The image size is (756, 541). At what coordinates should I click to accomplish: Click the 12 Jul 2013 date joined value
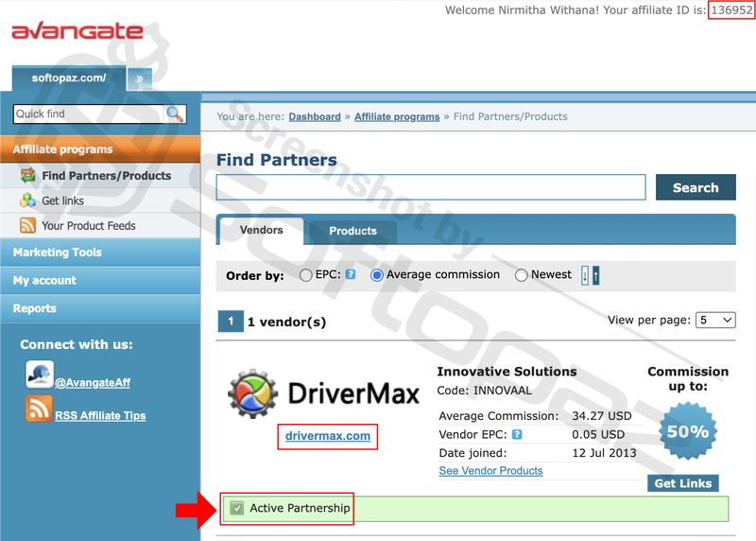coord(604,453)
